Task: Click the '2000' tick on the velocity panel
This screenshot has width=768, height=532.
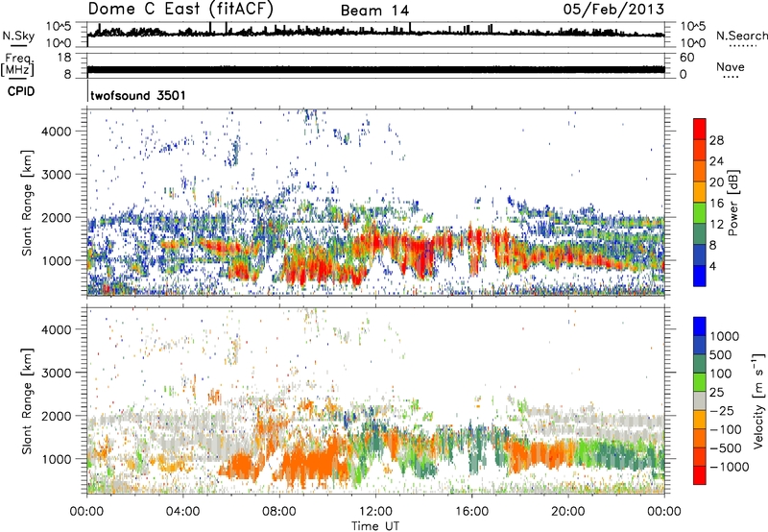Action: 57,416
